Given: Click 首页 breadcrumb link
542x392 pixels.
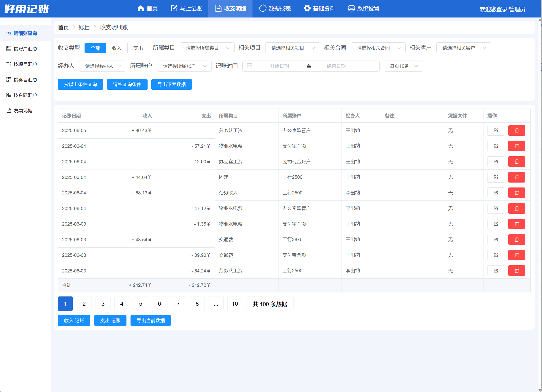Looking at the screenshot, I should click(63, 28).
